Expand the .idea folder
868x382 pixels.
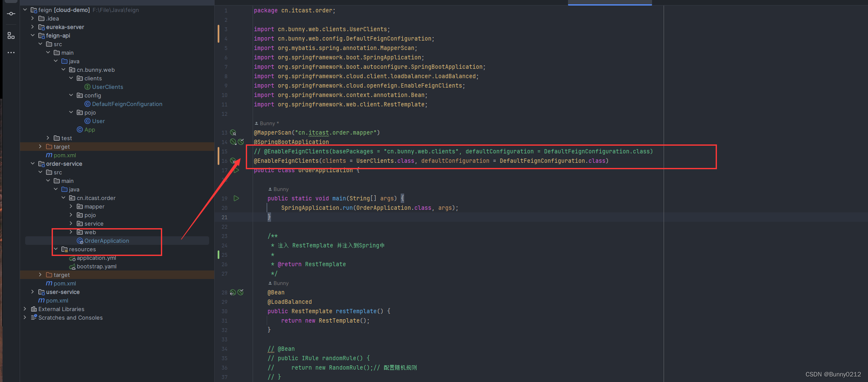(32, 18)
